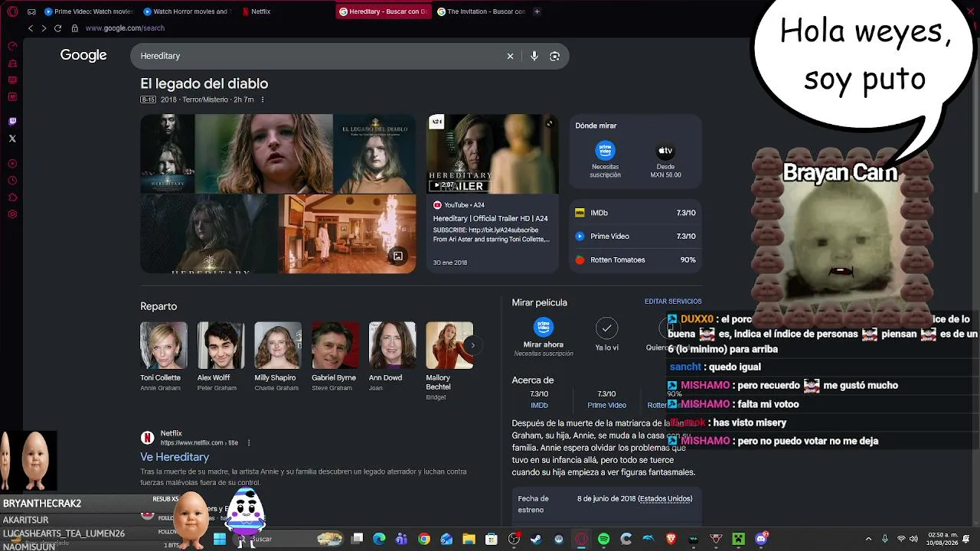This screenshot has width=980, height=551.
Task: Open the History clock icon in the sidebar
Action: [12, 181]
